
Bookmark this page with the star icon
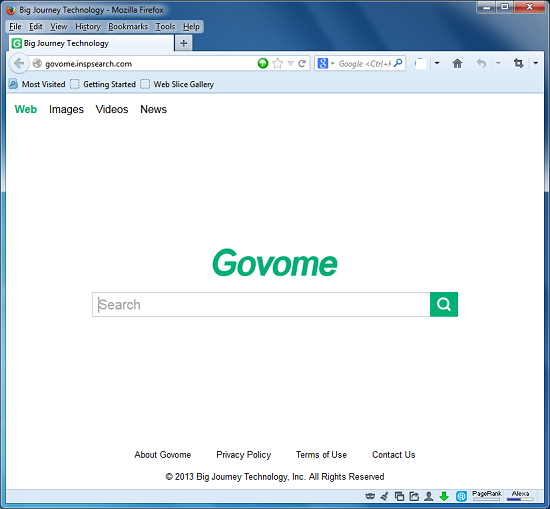point(277,63)
